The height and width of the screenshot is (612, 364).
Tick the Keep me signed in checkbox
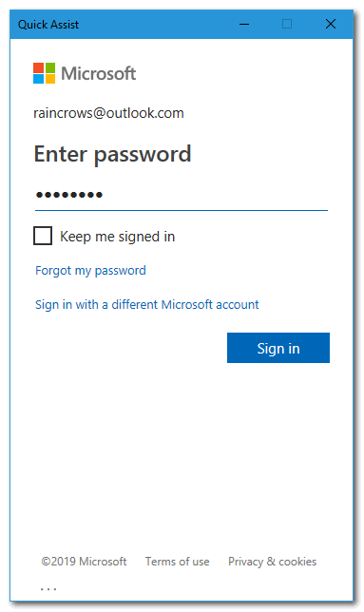point(43,236)
